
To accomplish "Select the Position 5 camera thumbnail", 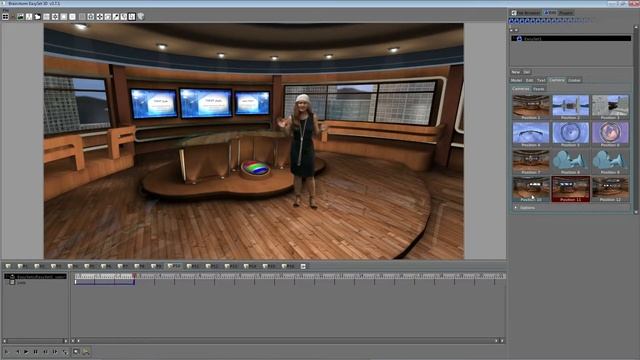I will click(x=570, y=134).
